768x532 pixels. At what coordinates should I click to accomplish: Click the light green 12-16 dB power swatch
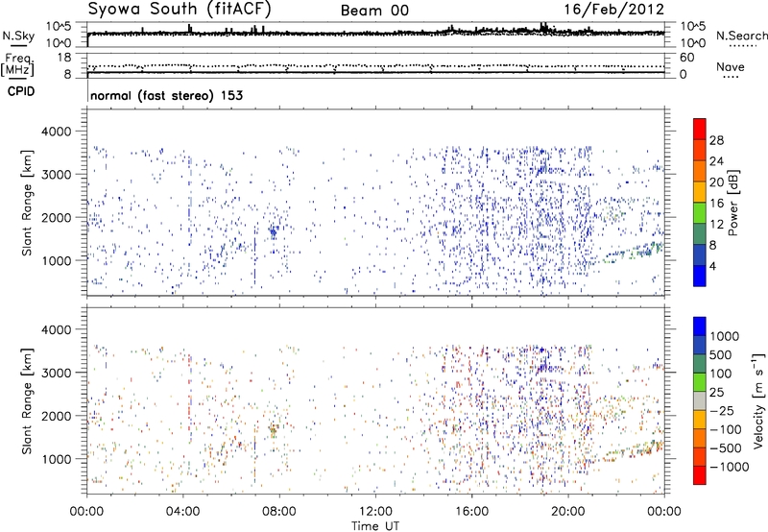700,212
